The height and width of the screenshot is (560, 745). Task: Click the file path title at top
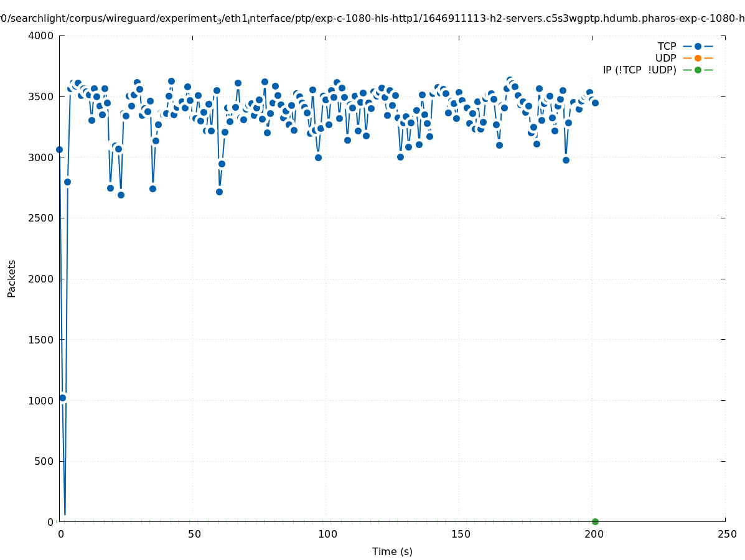[372, 19]
